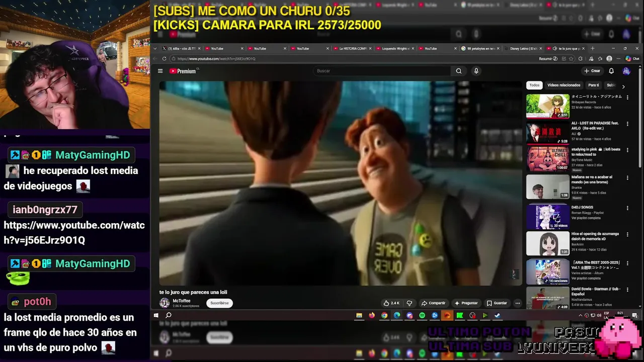The image size is (644, 362).
Task: Open options menu for D4DJ SONGS
Action: pos(627,208)
